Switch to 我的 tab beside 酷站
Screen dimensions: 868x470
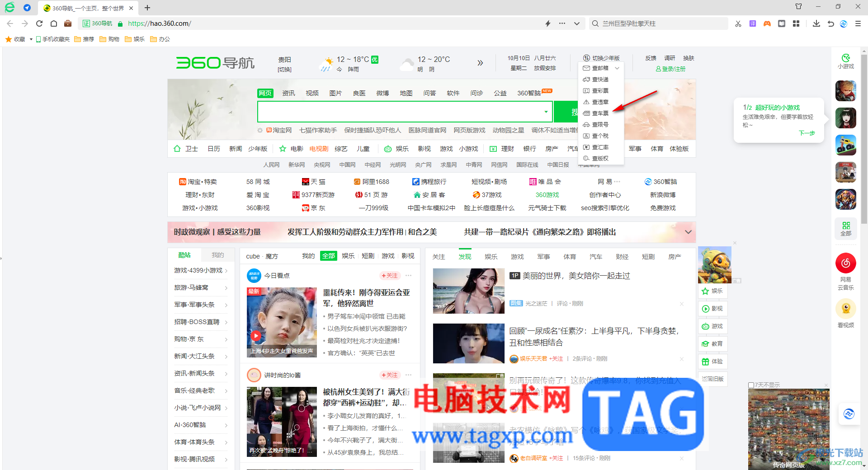217,255
